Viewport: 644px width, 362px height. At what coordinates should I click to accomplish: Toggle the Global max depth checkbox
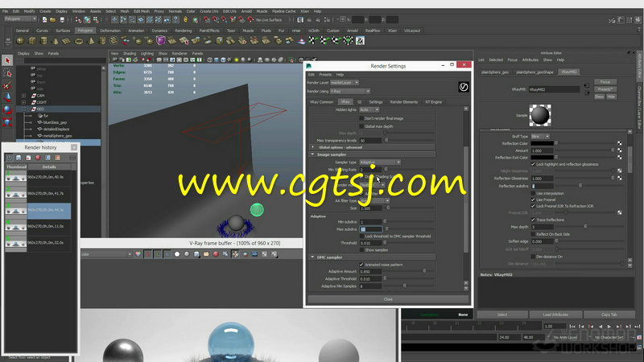(x=361, y=126)
